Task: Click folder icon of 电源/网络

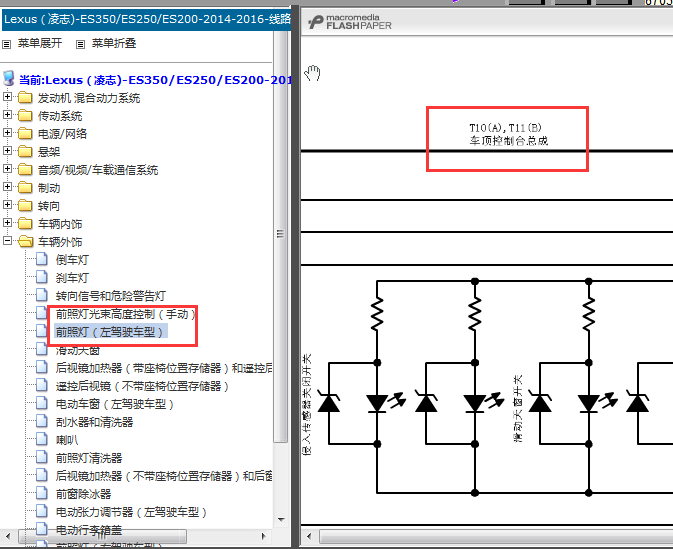Action: click(x=25, y=134)
